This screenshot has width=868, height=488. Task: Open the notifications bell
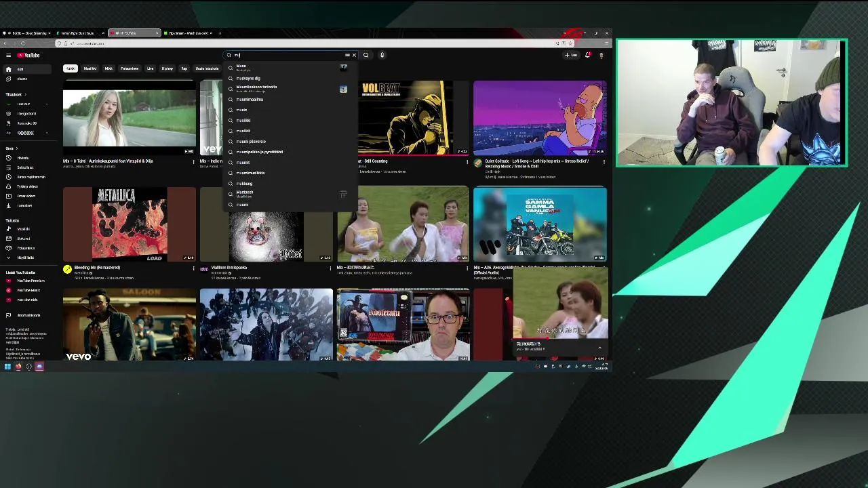click(587, 55)
